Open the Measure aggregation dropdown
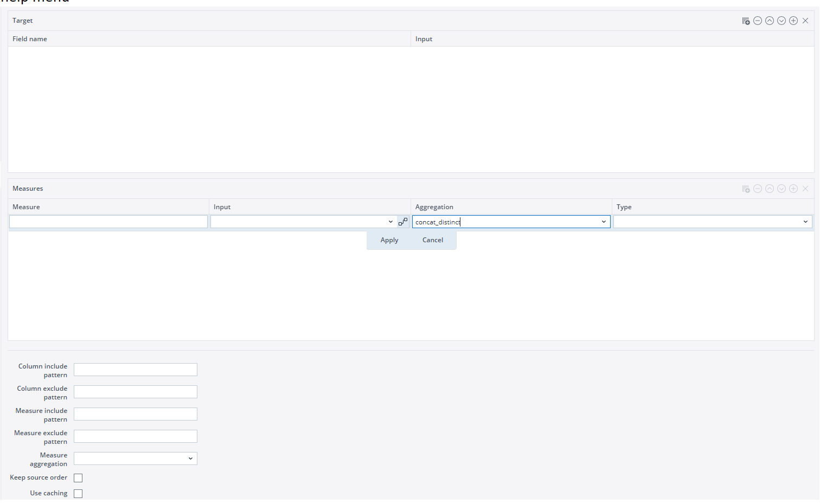Viewport: 820px width, 504px height. [x=190, y=458]
